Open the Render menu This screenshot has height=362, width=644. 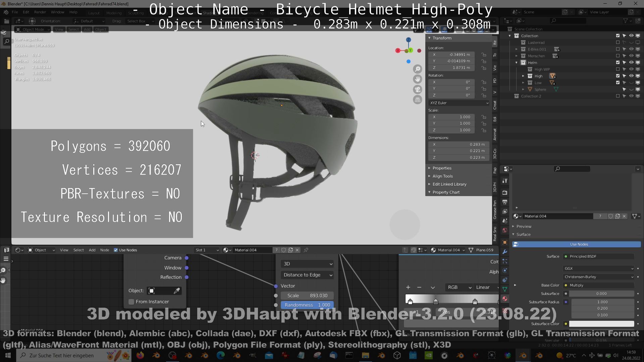[x=40, y=12]
